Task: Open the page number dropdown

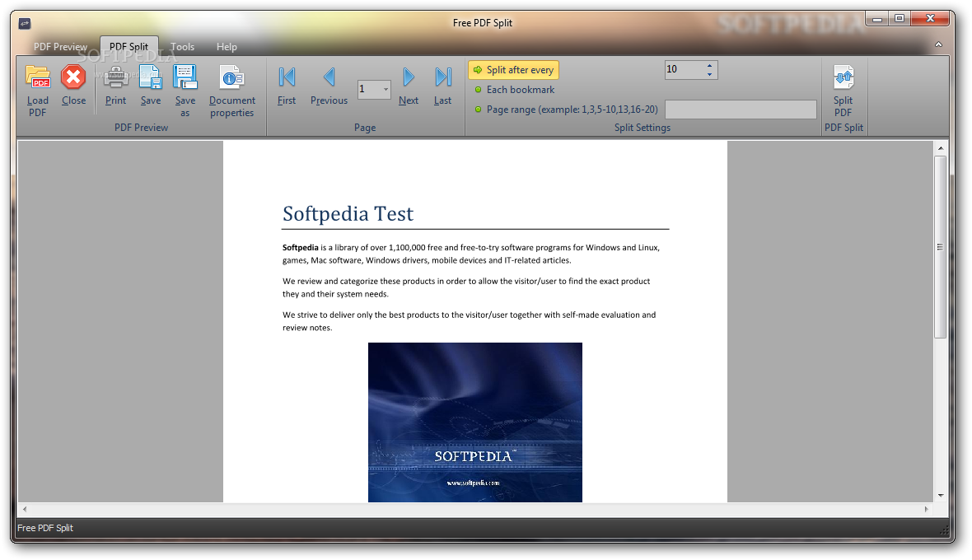Action: 386,90
